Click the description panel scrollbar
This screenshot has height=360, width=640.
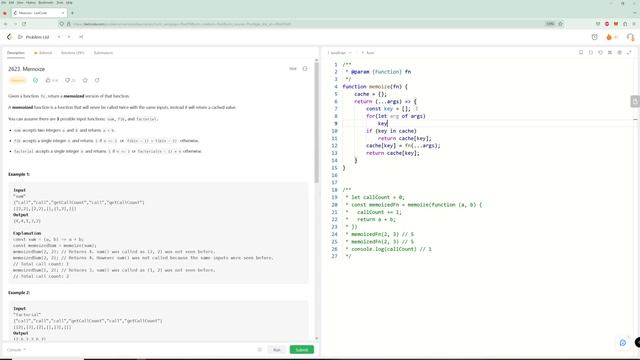pos(316,122)
